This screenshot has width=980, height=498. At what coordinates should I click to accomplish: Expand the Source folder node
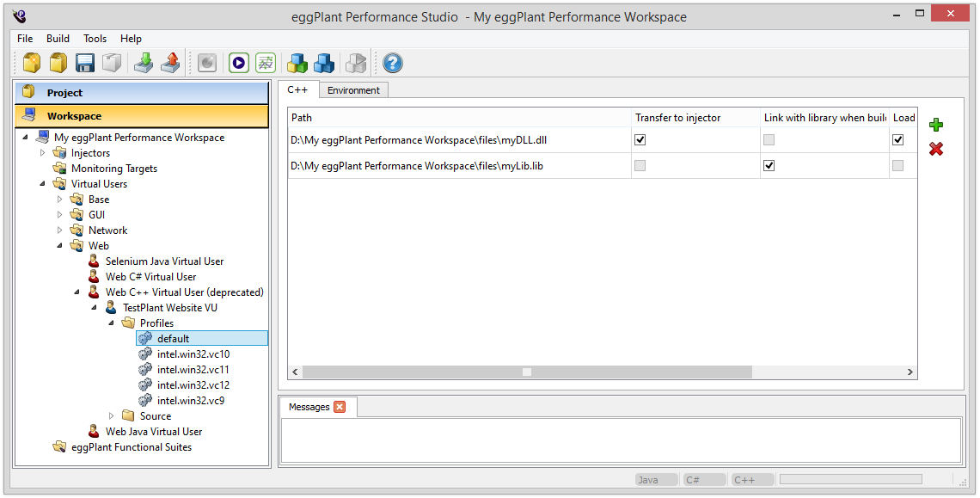click(x=112, y=416)
